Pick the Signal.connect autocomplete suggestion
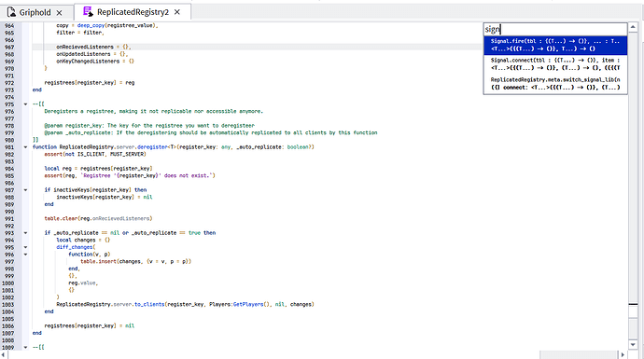 (x=555, y=64)
